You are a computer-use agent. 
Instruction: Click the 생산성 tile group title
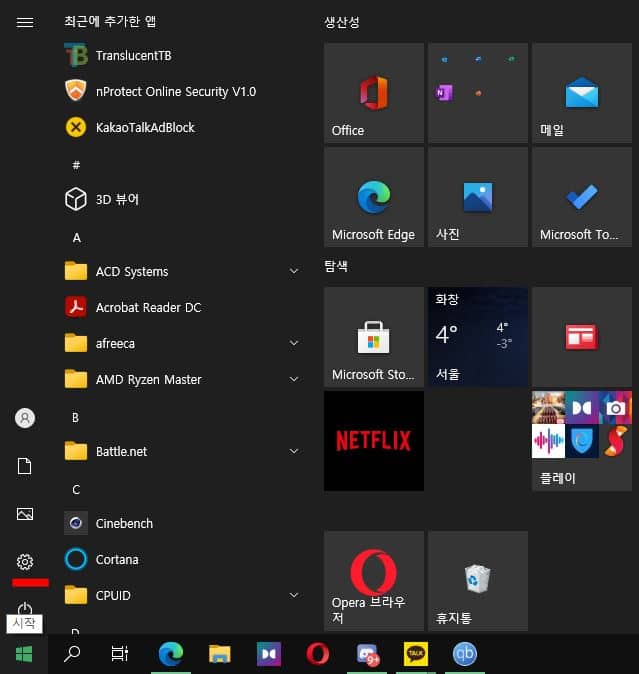(x=342, y=22)
